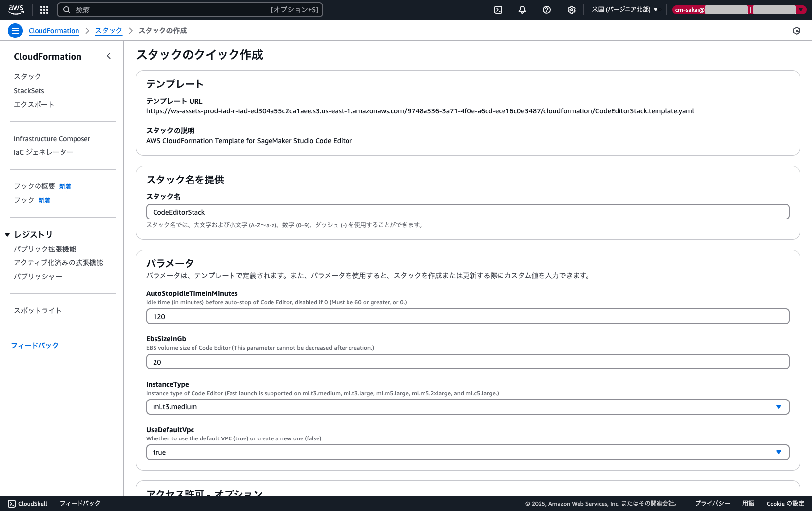This screenshot has height=511, width=812.
Task: Open the UseDefaultVpc dropdown
Action: [x=468, y=452]
